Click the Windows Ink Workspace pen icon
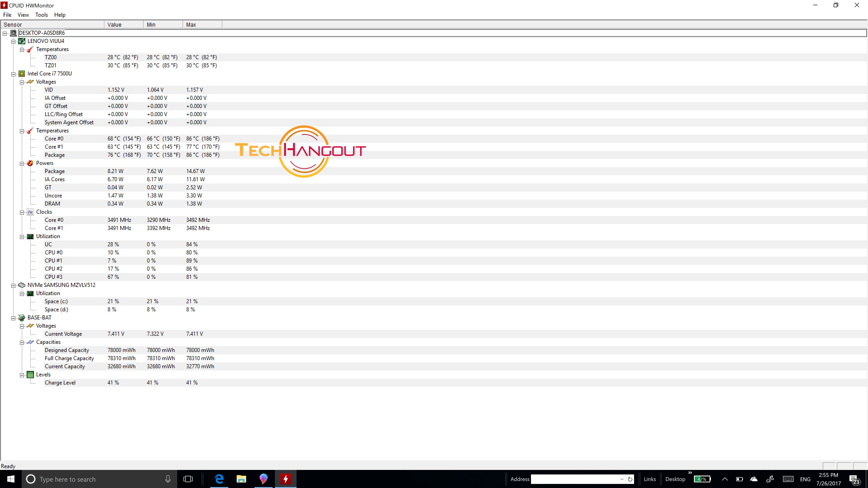868x488 pixels. pyautogui.click(x=770, y=479)
